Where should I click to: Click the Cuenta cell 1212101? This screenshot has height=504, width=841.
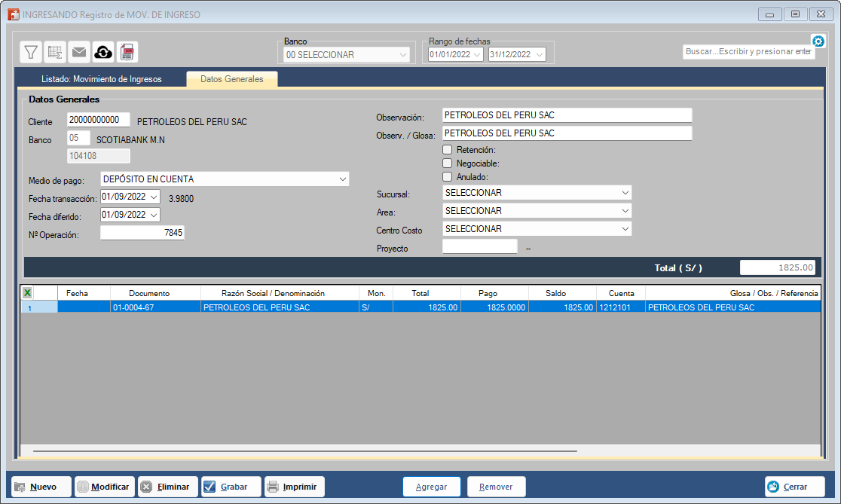click(x=621, y=307)
